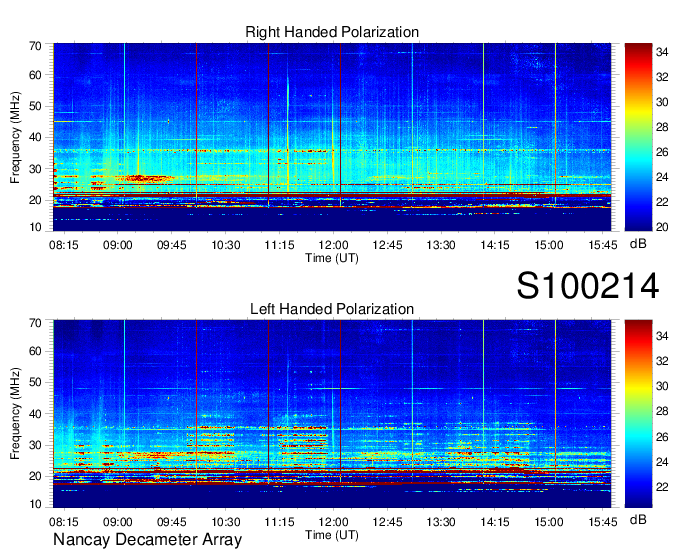Click the 34 value on top color scale
The height and width of the screenshot is (552, 680).
662,52
